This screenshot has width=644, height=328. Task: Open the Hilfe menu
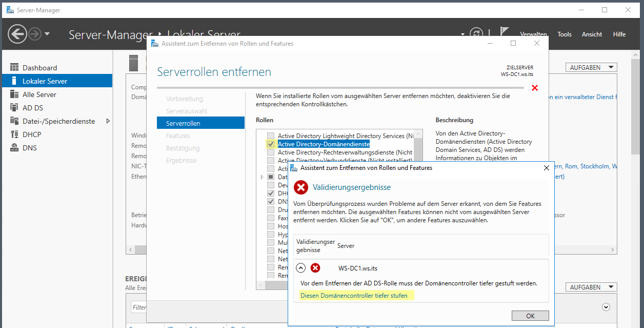(x=619, y=34)
